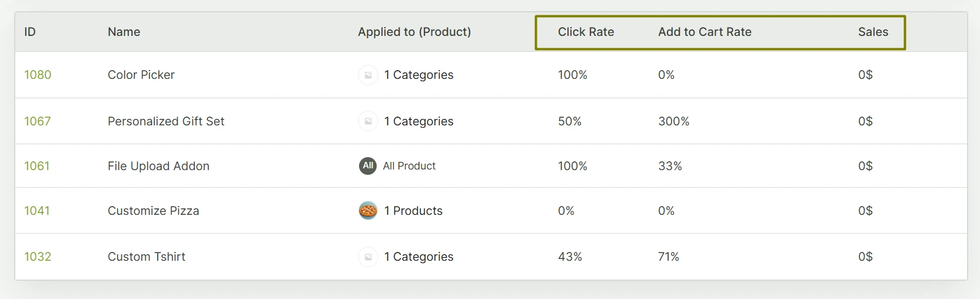The width and height of the screenshot is (980, 299).
Task: Click placeholder image icon in Personalized Gift Set row
Action: (x=368, y=121)
